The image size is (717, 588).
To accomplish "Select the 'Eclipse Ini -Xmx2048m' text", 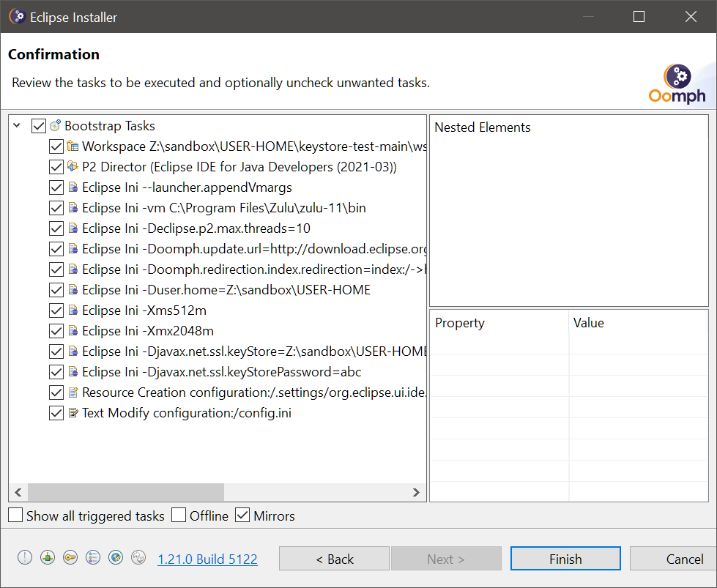I will pos(148,331).
